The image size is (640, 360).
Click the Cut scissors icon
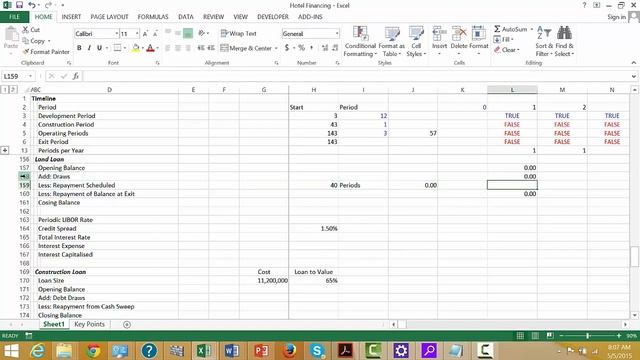click(x=25, y=30)
